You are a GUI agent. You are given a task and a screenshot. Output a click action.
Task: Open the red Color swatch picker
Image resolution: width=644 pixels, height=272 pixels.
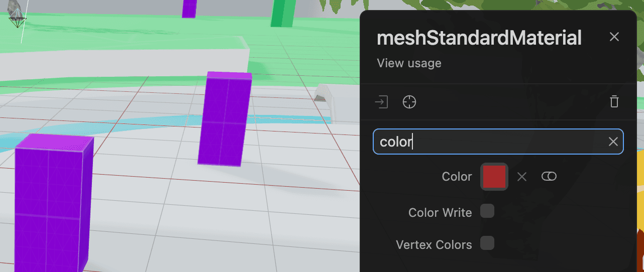click(x=494, y=177)
